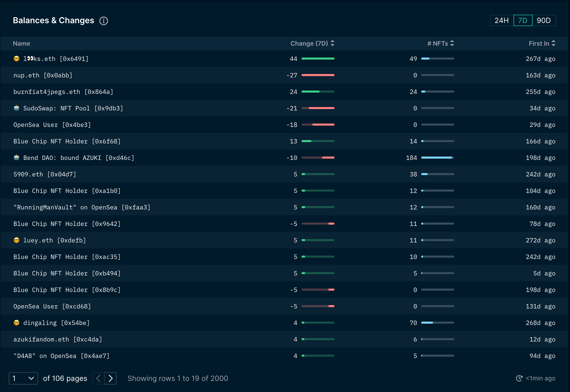Click the "38" NFT count for 5909.eth

[413, 174]
